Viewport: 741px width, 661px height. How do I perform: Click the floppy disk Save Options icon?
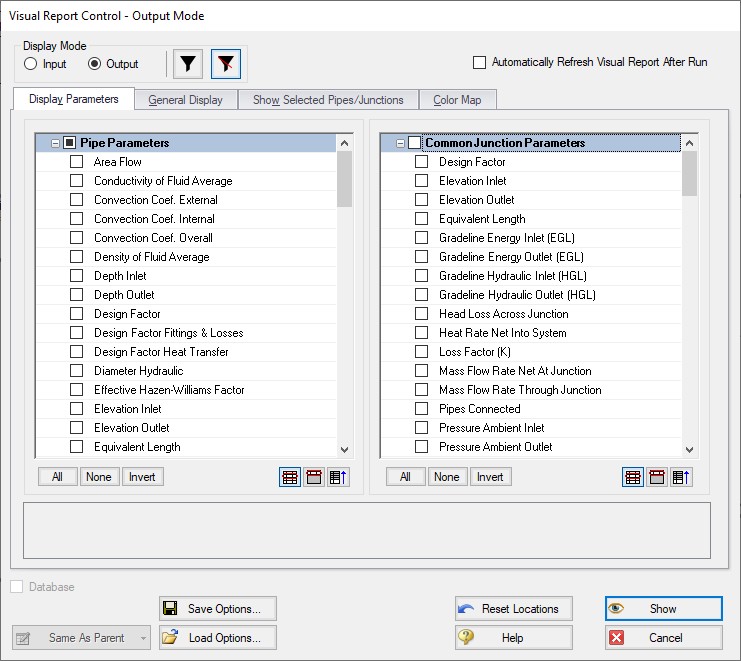(170, 608)
